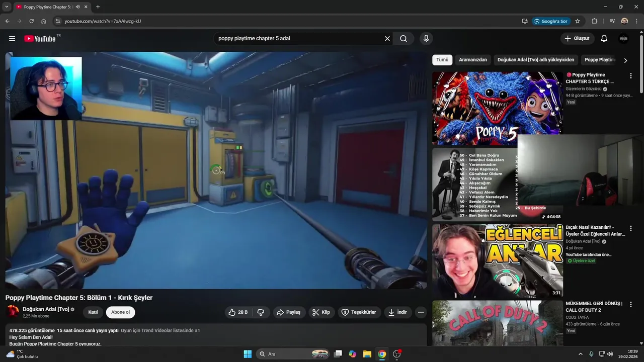The height and width of the screenshot is (362, 644).
Task: Open the EĞLENCELİ ANLAR video thumbnail
Action: (x=497, y=261)
